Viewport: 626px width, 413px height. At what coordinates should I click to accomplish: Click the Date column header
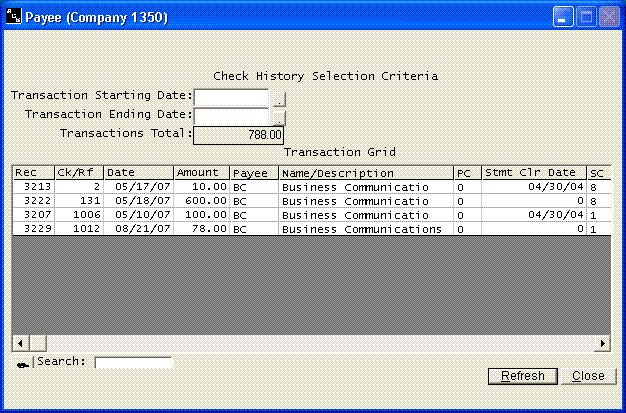pyautogui.click(x=139, y=173)
